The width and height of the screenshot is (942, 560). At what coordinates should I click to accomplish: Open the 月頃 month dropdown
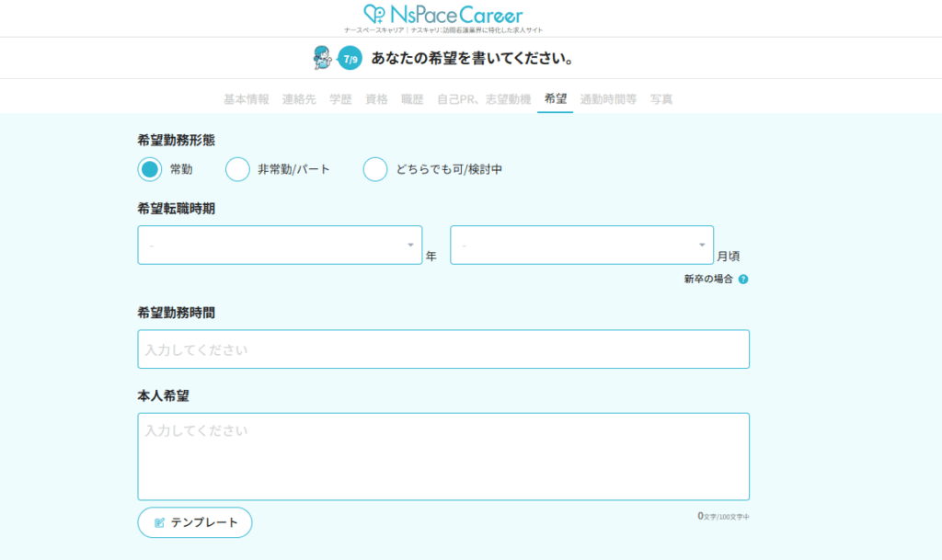click(581, 246)
